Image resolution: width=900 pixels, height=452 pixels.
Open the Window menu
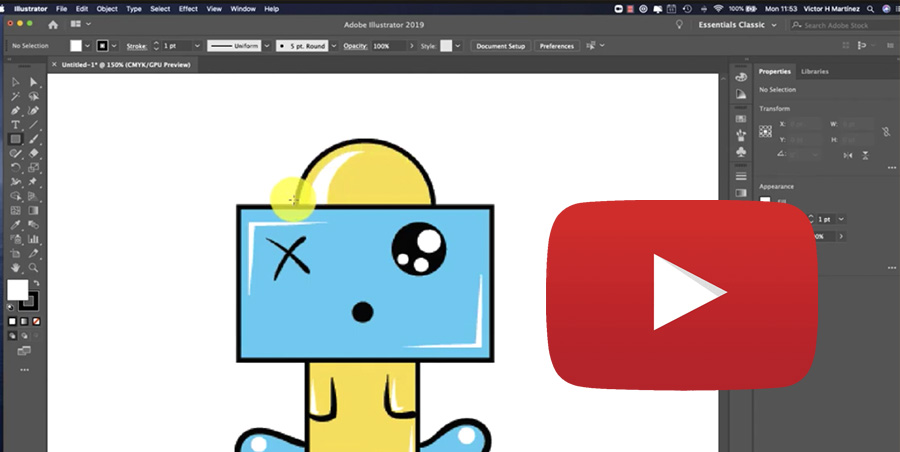pos(243,9)
